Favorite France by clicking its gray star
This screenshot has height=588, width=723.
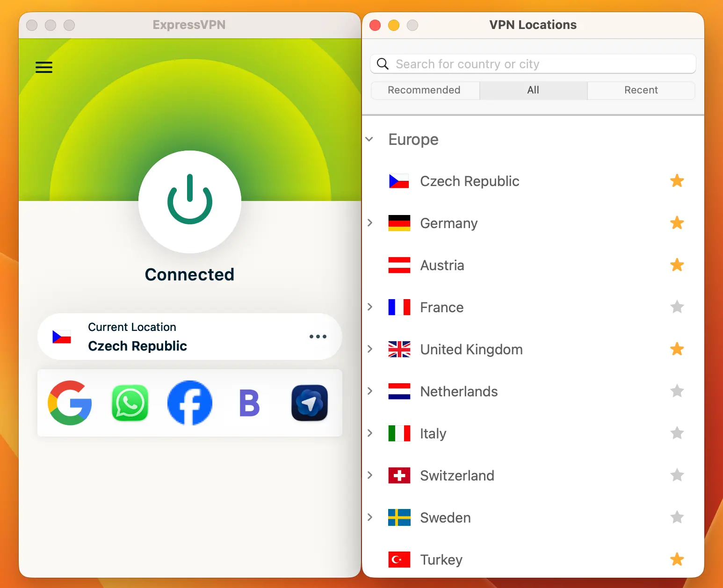click(677, 307)
